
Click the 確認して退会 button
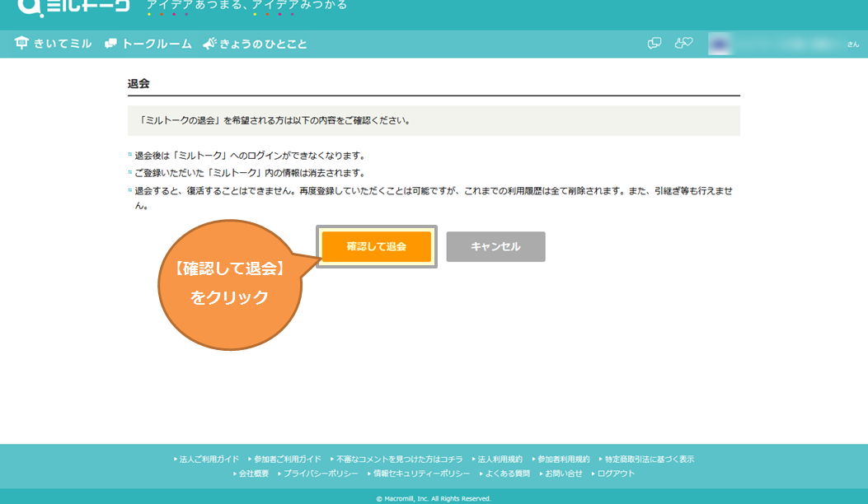(x=375, y=246)
